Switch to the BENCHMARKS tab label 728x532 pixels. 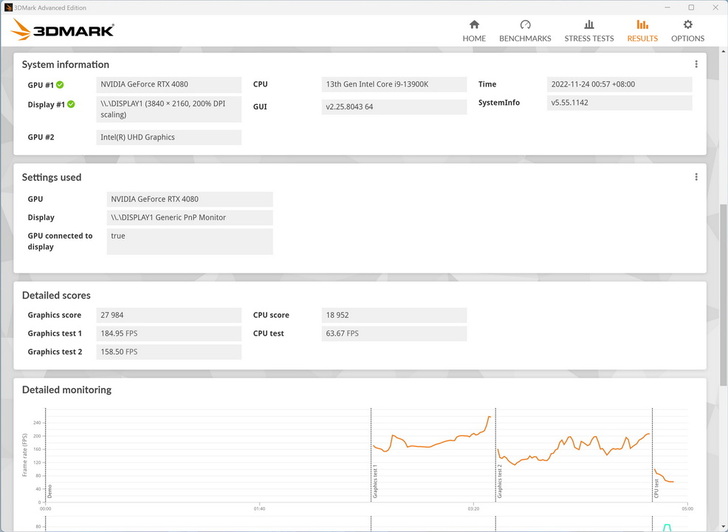(525, 39)
